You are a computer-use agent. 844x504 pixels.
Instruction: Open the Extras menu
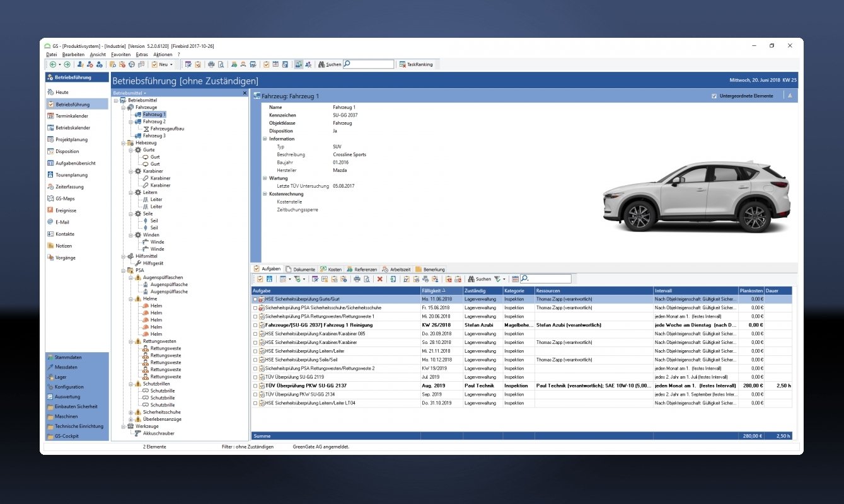(142, 55)
